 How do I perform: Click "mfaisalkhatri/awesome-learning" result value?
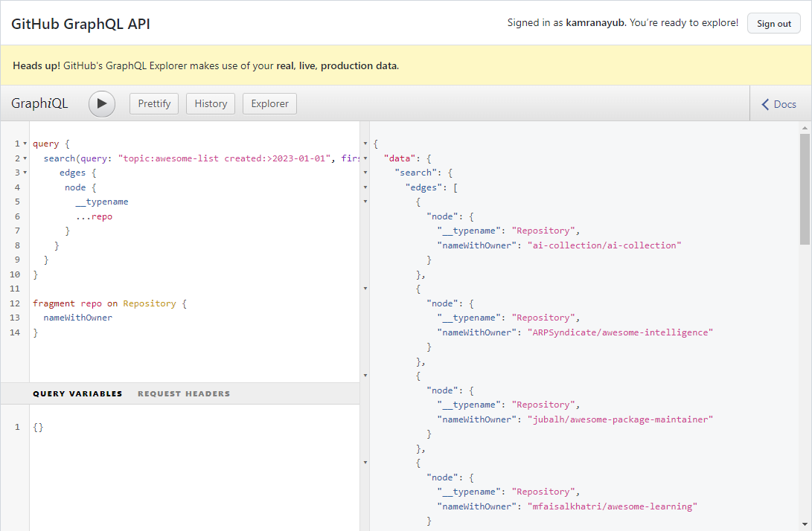coord(612,506)
